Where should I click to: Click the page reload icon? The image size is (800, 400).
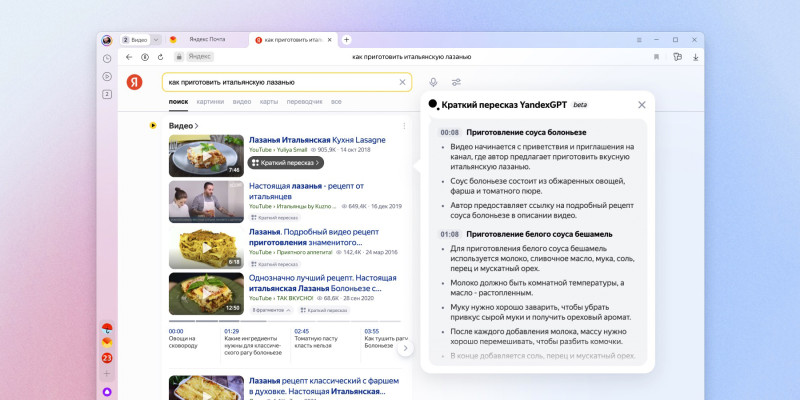(x=145, y=57)
